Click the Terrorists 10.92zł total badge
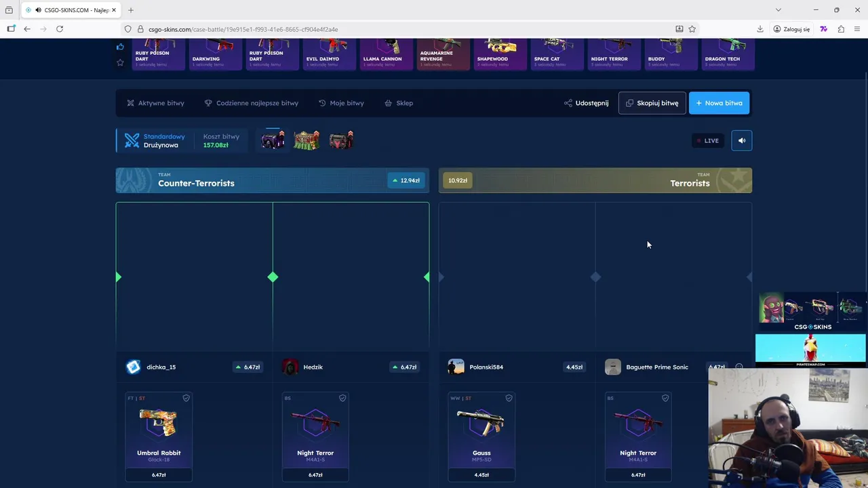 [458, 180]
